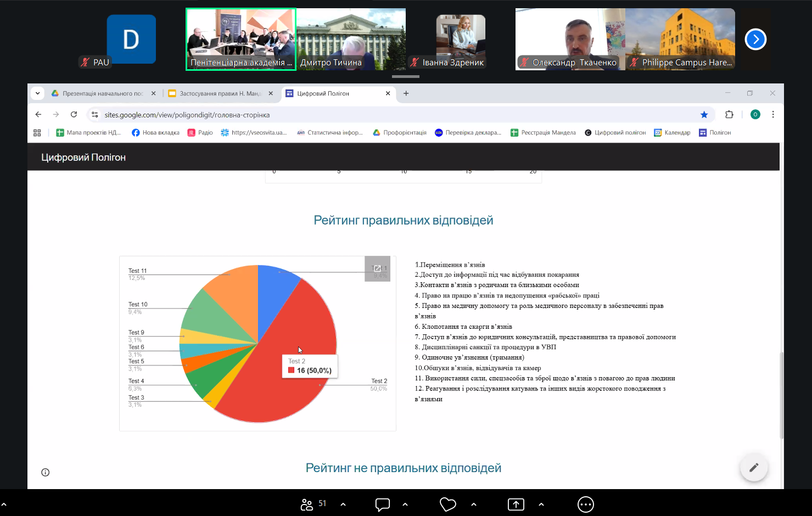
Task: Select Олександр Ткаченко video thumbnail
Action: click(570, 38)
